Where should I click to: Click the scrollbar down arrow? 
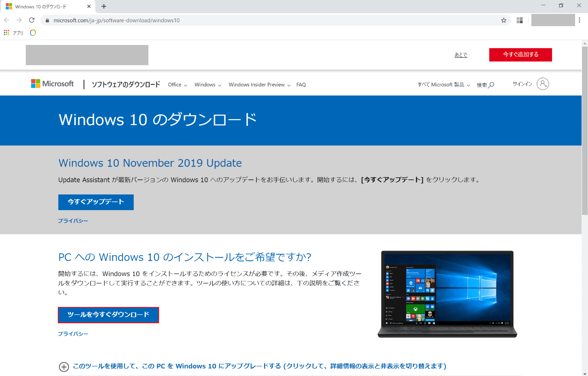coord(585,374)
